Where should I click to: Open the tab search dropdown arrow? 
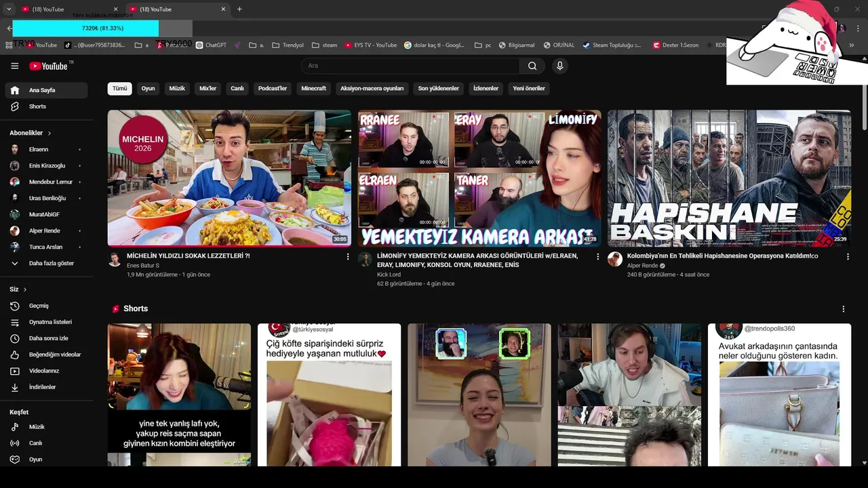[x=8, y=9]
